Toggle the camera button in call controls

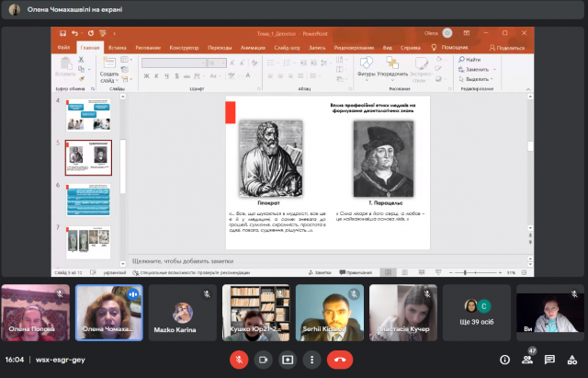tap(263, 360)
